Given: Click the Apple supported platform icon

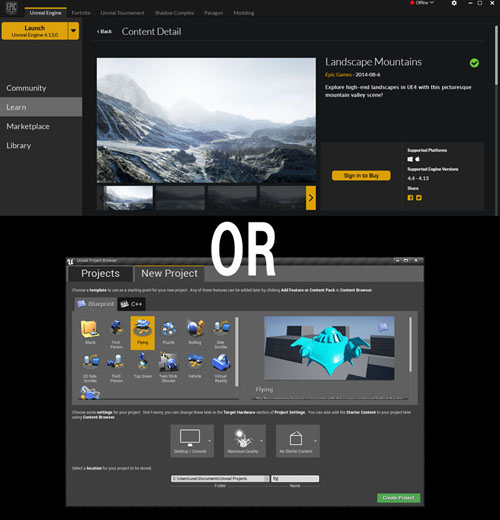Looking at the screenshot, I should (417, 159).
